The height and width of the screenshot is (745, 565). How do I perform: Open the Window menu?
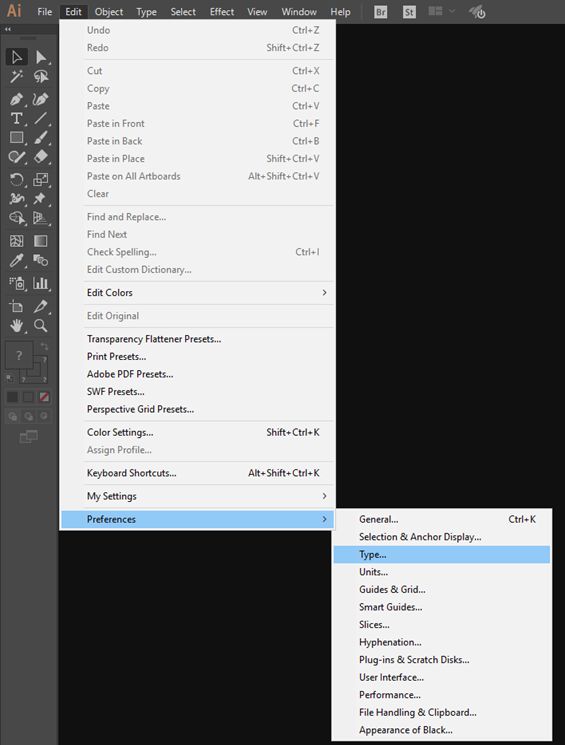point(299,12)
